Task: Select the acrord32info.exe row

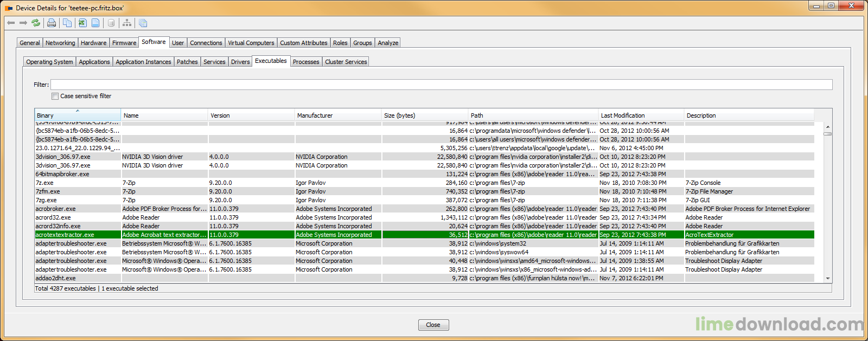Action: tap(424, 226)
